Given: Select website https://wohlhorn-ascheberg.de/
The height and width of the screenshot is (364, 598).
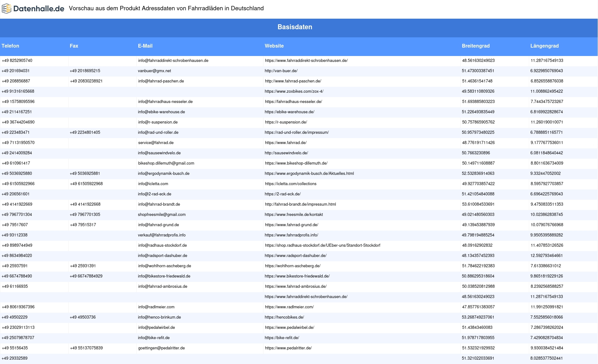Looking at the screenshot, I should coord(293,266).
